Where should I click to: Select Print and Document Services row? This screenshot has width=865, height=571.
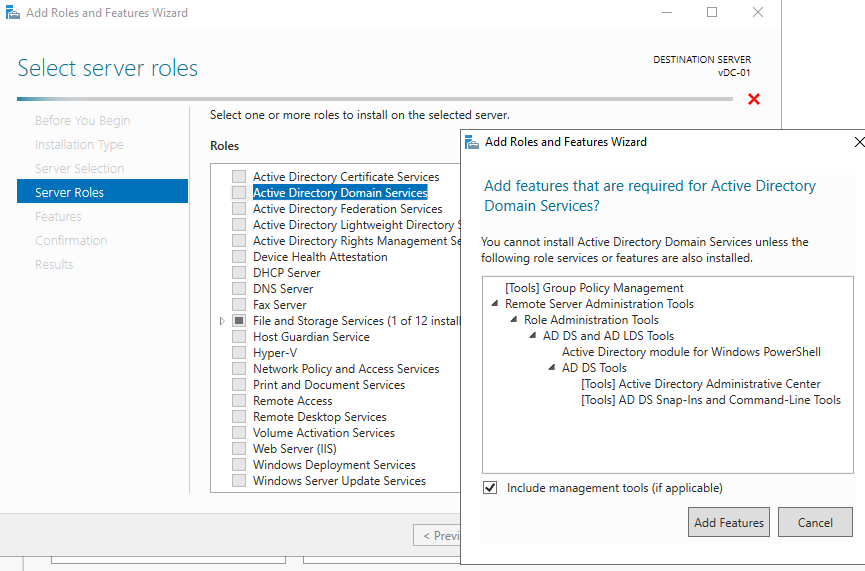pyautogui.click(x=329, y=385)
